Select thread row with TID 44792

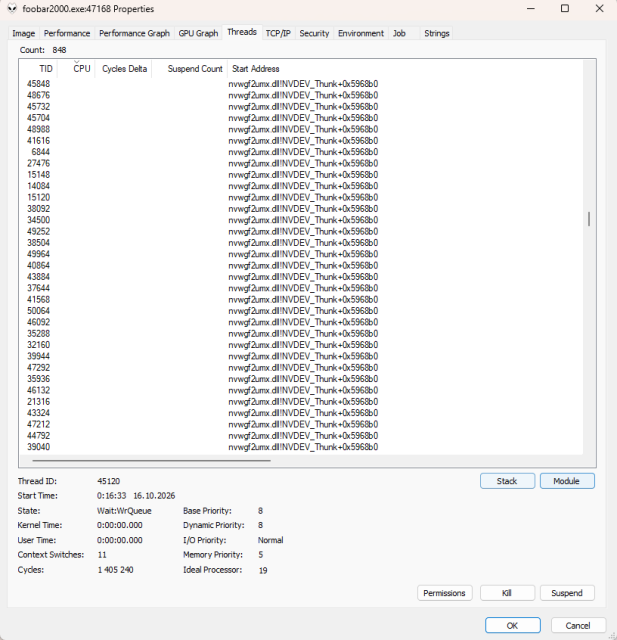[301, 436]
